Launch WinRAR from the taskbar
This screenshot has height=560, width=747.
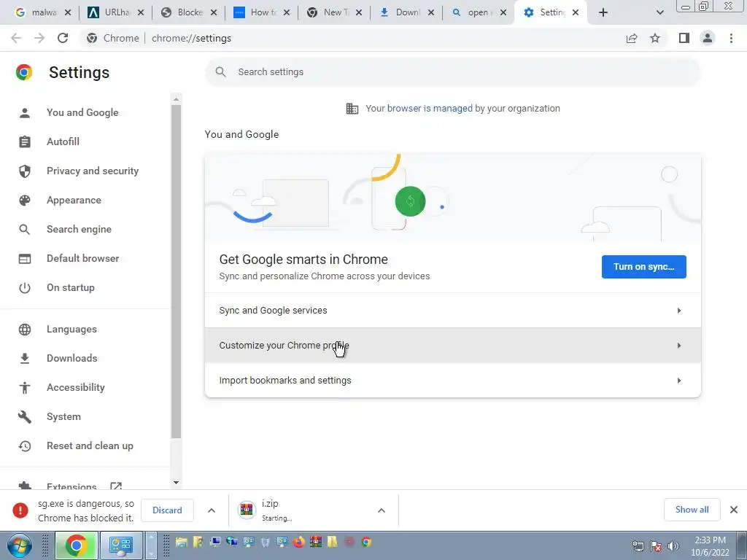(315, 542)
